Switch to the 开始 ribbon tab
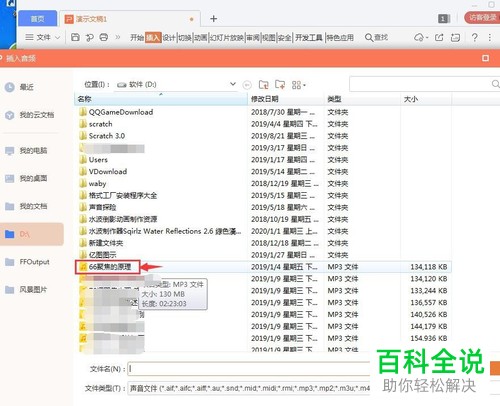This screenshot has width=500, height=406. tap(137, 38)
